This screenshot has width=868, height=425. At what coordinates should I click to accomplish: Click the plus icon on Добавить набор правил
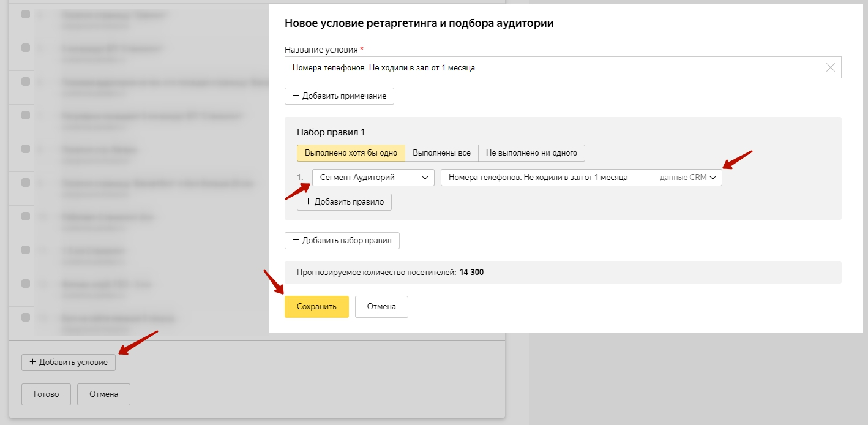pyautogui.click(x=296, y=241)
